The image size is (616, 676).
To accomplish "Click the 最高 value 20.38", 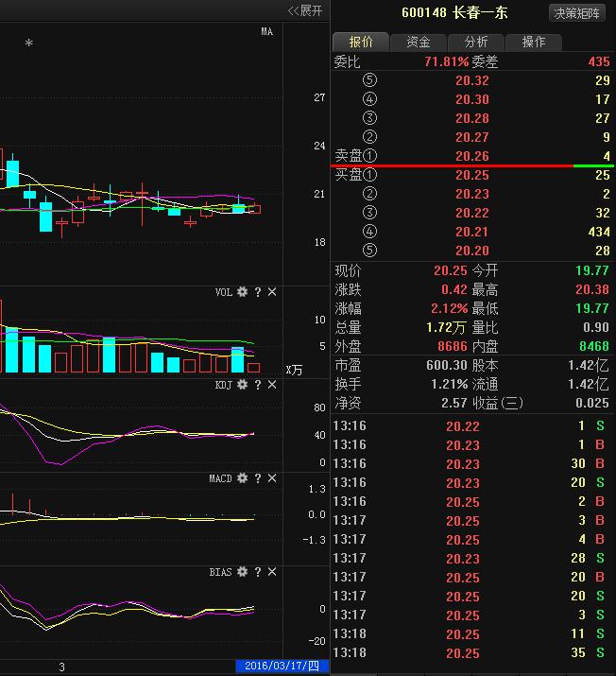I will click(592, 289).
